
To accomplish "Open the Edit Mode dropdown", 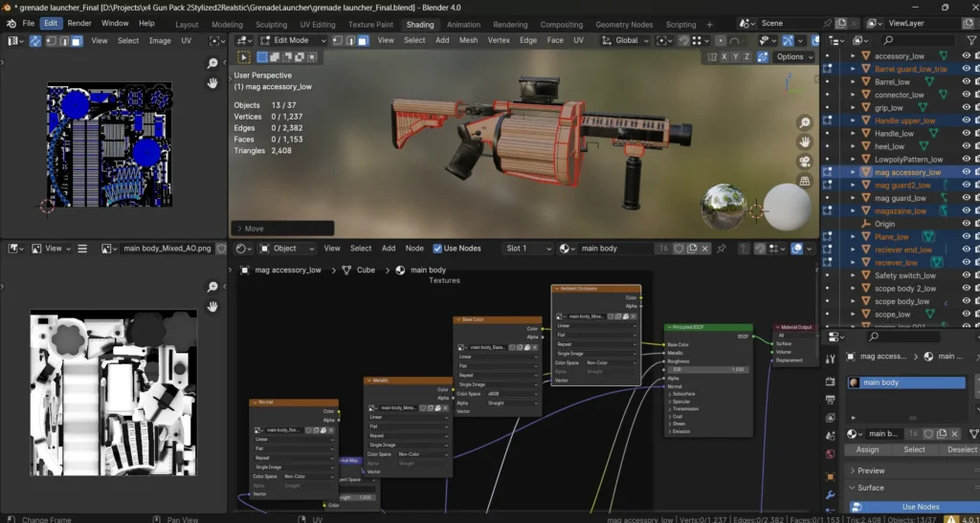I will (294, 41).
